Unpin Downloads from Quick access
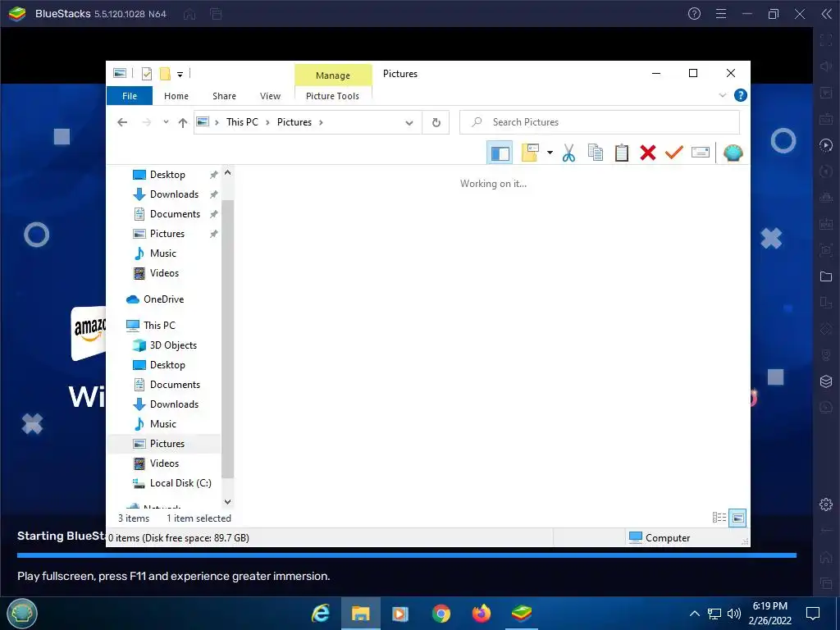 tap(214, 194)
